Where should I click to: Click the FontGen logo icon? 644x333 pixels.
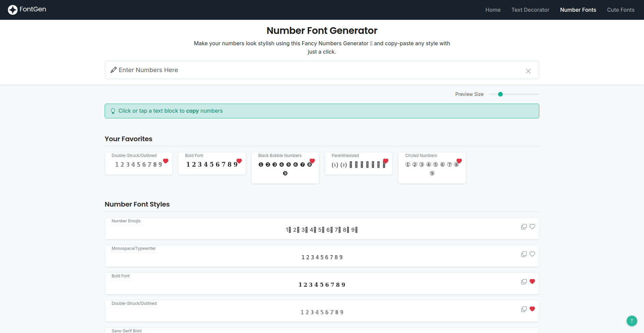[x=13, y=10]
